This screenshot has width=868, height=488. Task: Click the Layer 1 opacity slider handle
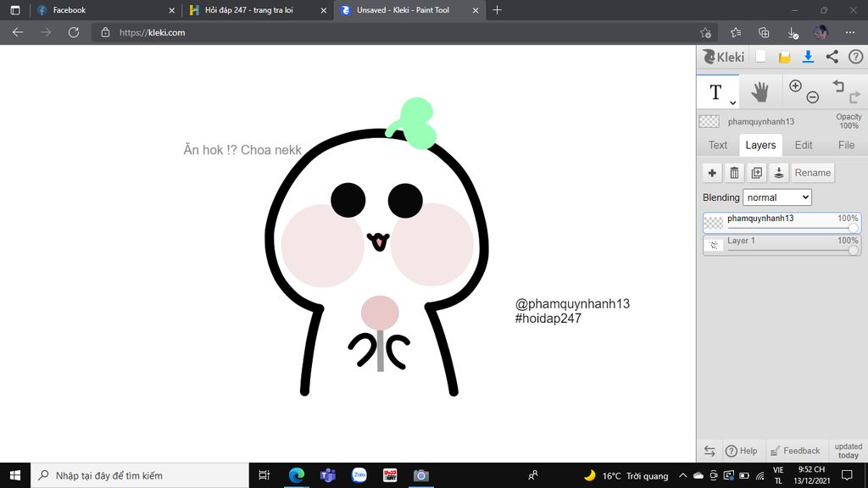click(x=853, y=250)
